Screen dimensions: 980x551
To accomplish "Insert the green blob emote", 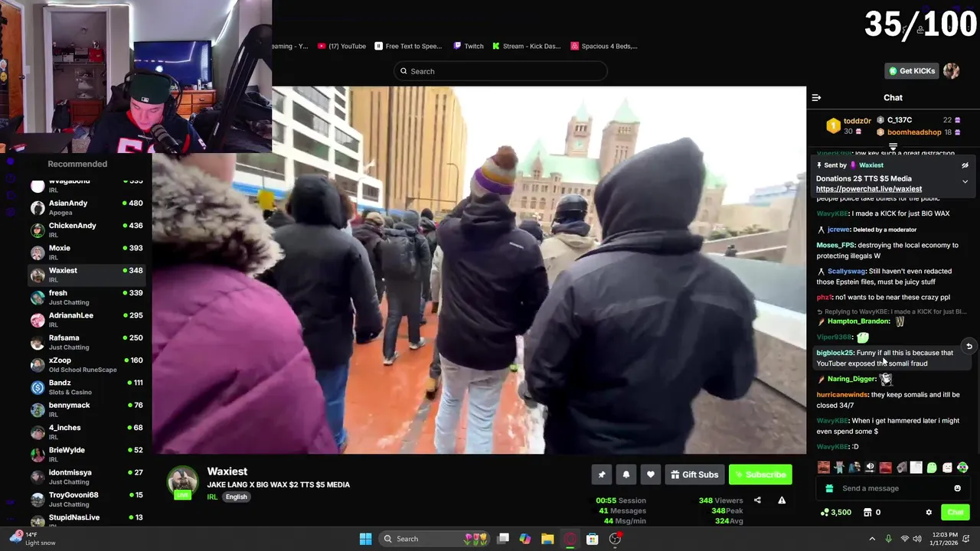I will point(932,468).
